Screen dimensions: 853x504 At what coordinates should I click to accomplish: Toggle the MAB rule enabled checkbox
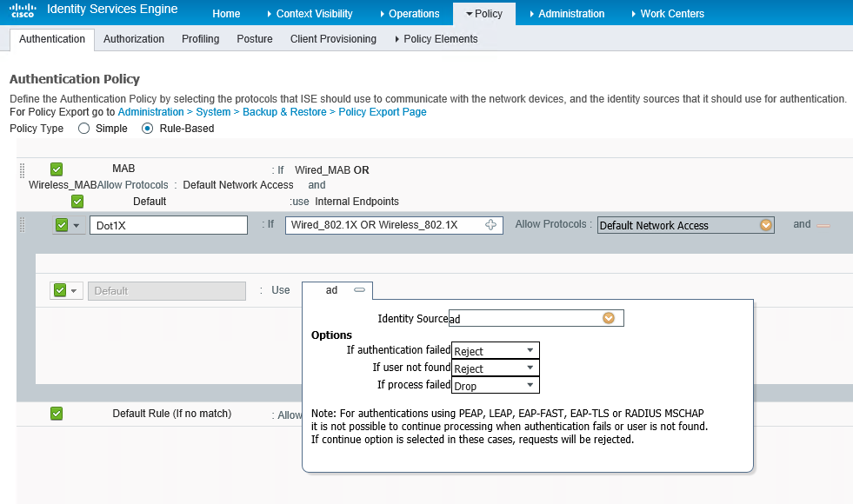[x=57, y=169]
